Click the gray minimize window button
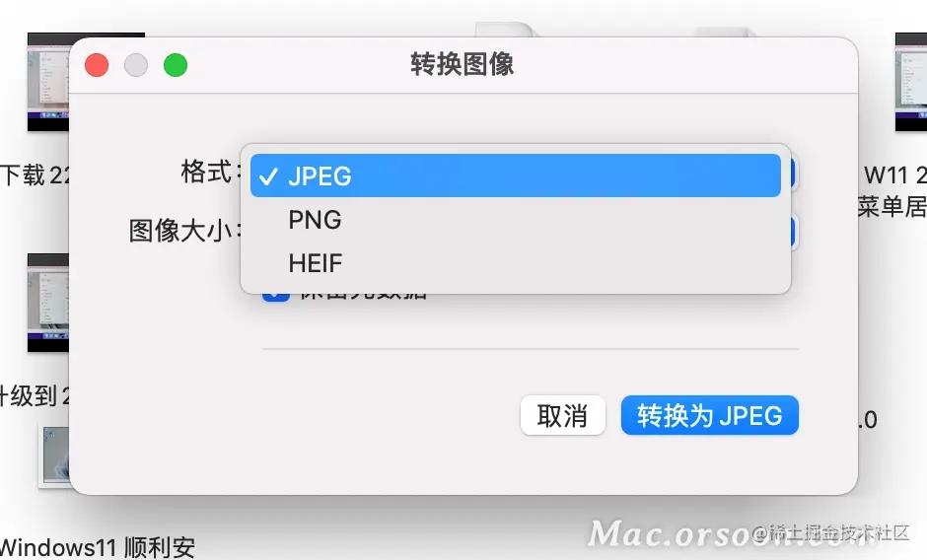 tap(136, 65)
